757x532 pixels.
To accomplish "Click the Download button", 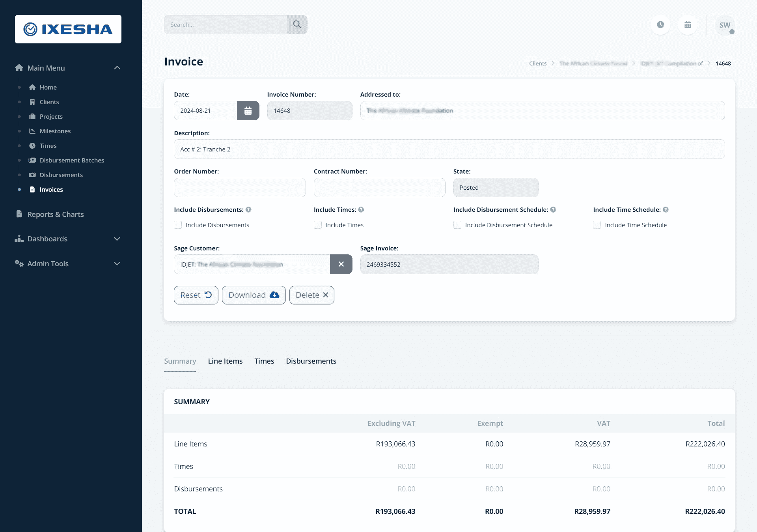I will [253, 295].
